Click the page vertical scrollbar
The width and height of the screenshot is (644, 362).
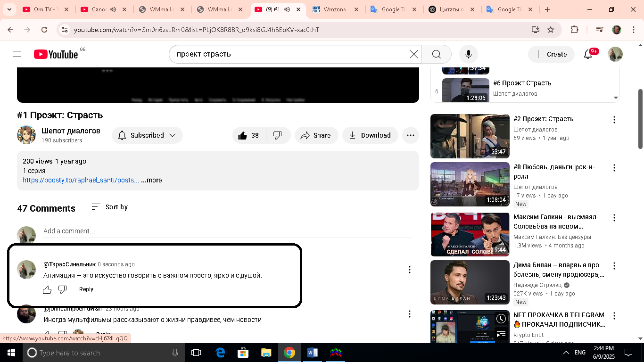click(x=640, y=119)
